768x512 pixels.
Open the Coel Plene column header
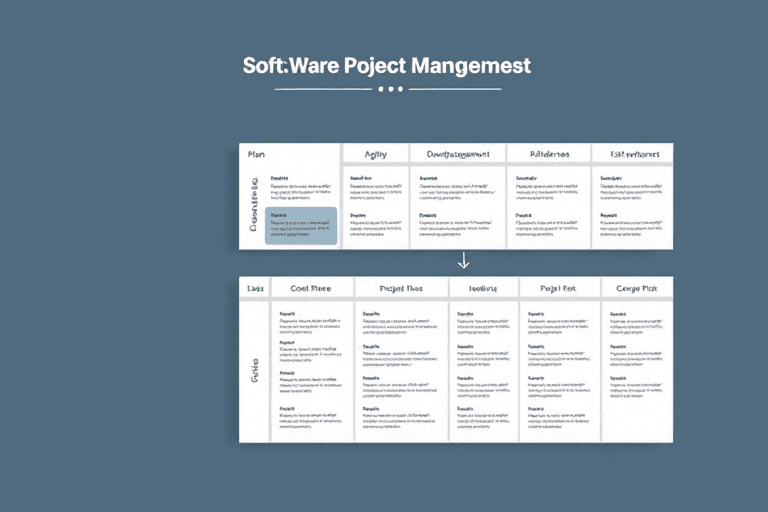(x=310, y=288)
